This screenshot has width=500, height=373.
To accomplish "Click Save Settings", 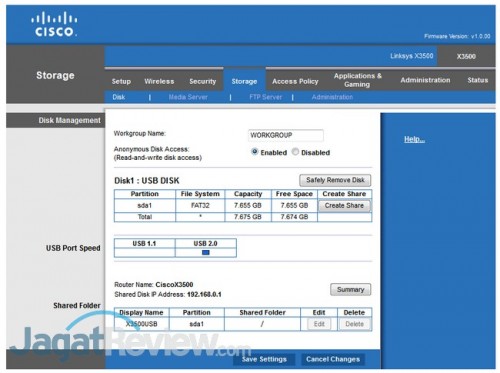I will (264, 359).
